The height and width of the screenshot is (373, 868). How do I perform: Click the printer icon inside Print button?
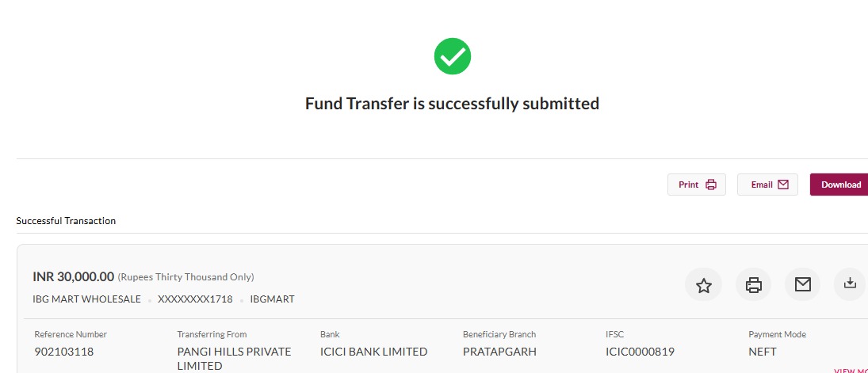[711, 185]
